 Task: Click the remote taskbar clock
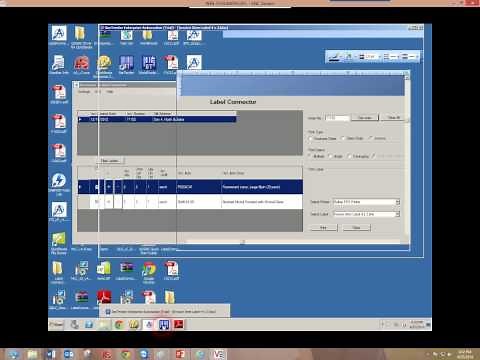coord(416,324)
